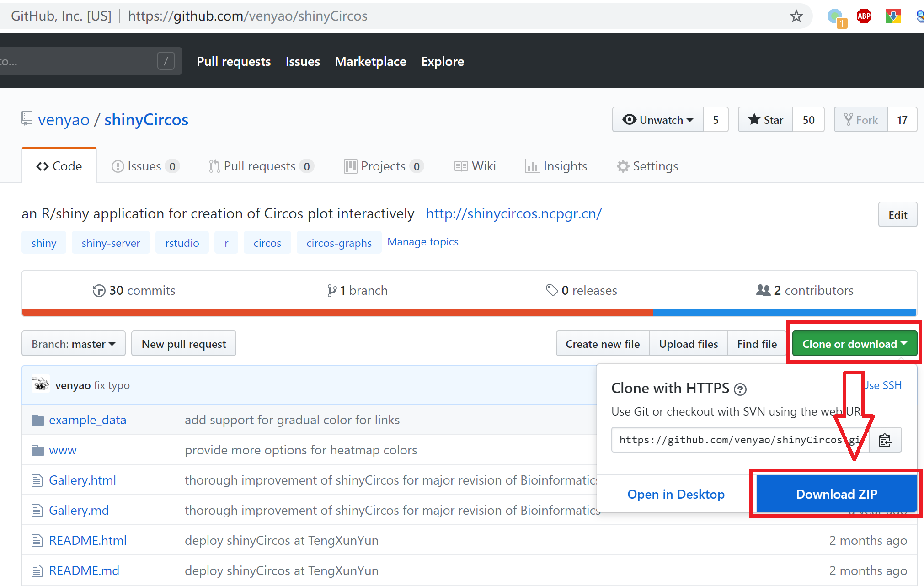
Task: Expand the Branch: master selector
Action: [74, 344]
